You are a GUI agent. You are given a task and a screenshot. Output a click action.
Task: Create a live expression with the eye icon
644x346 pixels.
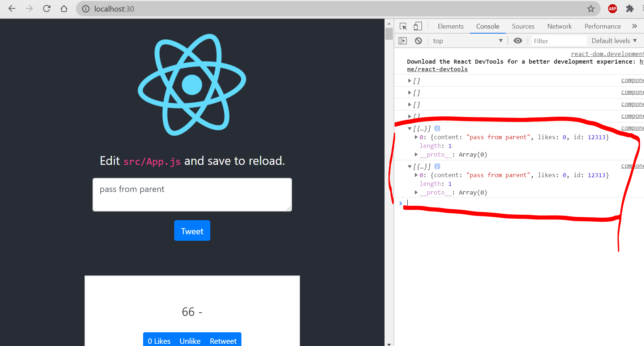click(518, 41)
